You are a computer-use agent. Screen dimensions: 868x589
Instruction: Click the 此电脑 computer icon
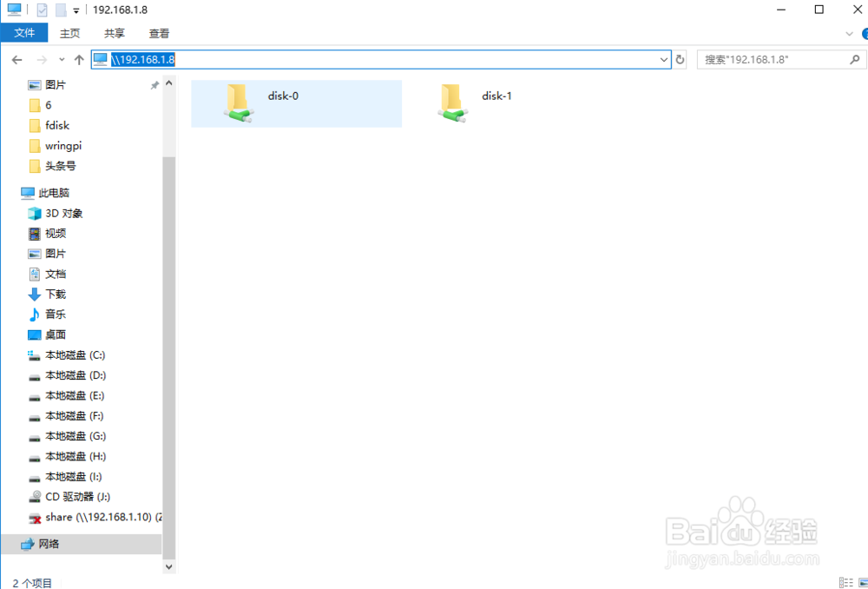click(28, 193)
